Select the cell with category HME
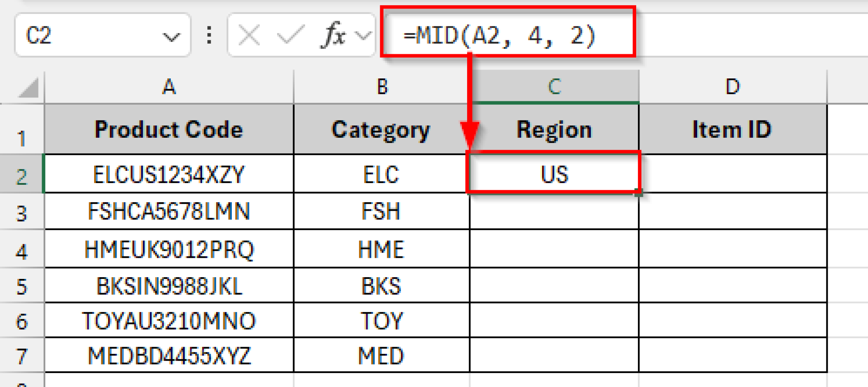 click(x=381, y=249)
